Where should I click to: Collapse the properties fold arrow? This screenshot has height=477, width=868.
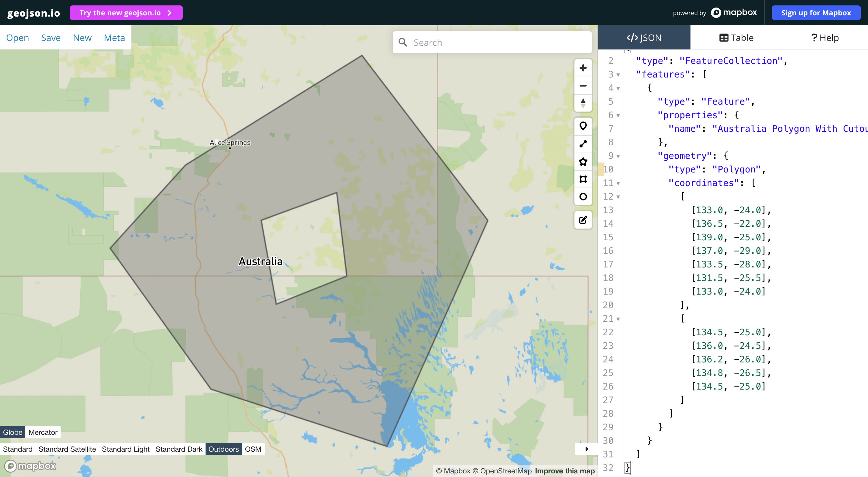(x=618, y=115)
